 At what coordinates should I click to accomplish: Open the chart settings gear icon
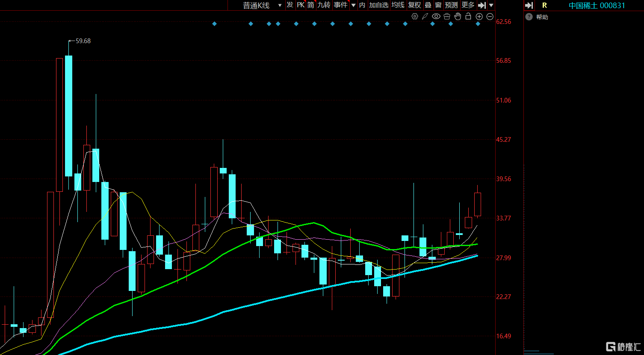click(x=414, y=16)
